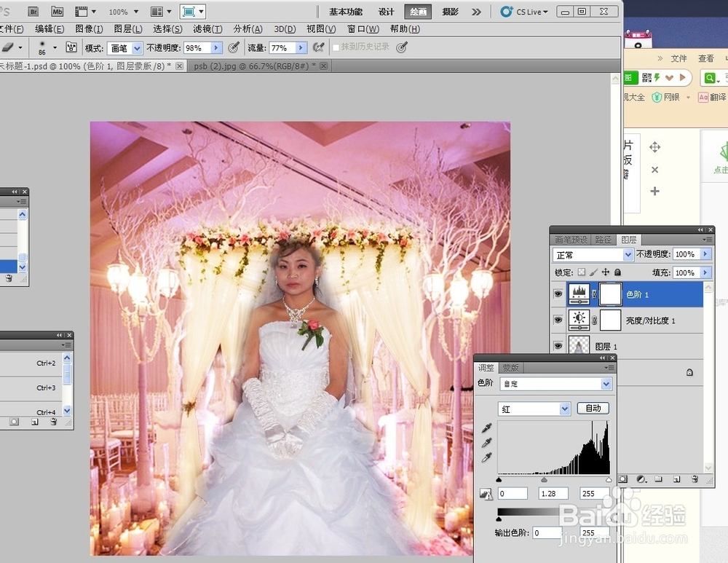The width and height of the screenshot is (728, 563).
Task: Select the 色阶 1 layer mask thumbnail
Action: [610, 294]
